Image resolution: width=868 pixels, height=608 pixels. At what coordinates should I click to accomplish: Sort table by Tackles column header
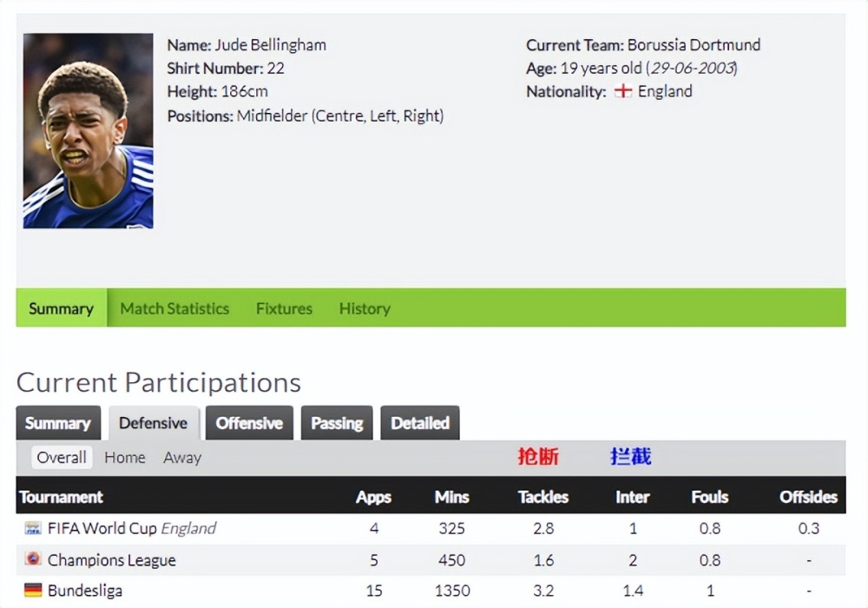click(543, 497)
